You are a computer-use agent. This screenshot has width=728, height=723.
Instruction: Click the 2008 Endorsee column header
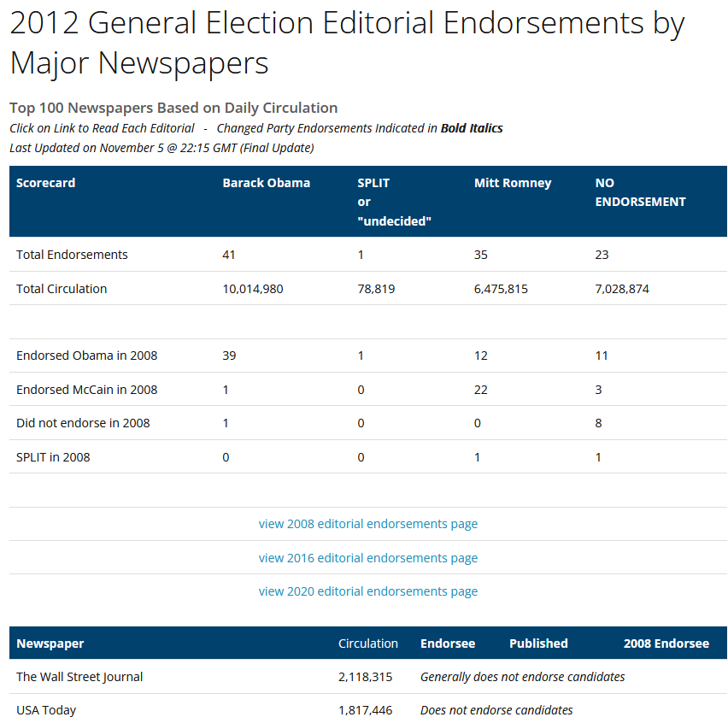666,644
